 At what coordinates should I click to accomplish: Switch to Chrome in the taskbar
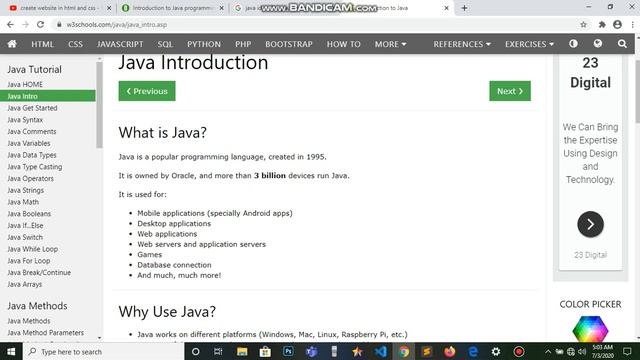404,351
